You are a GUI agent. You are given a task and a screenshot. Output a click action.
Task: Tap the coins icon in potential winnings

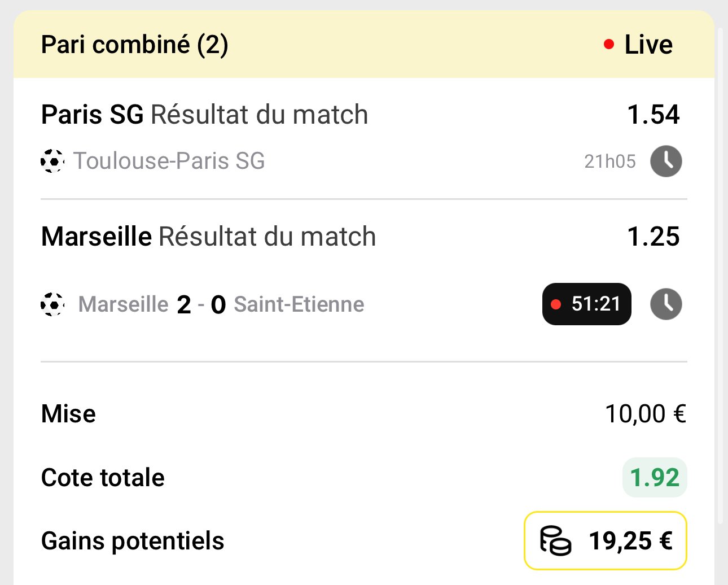click(x=555, y=540)
